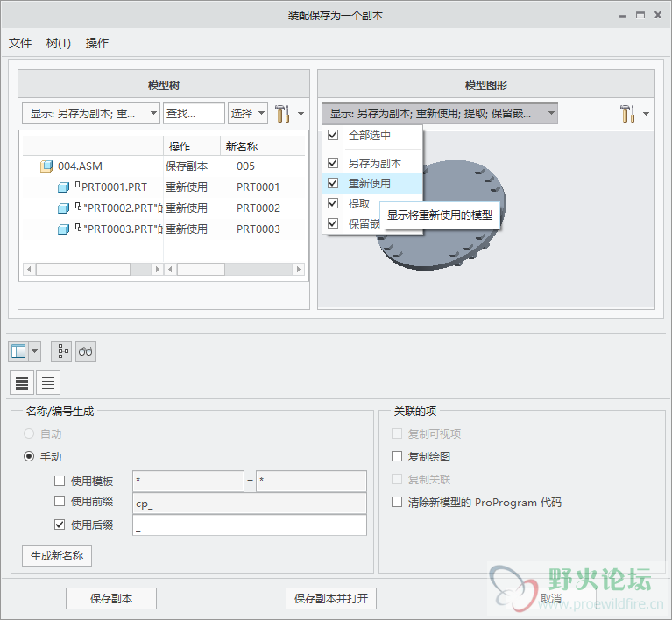
Task: Toggle 另存为副本 checkbox in filter list
Action: point(333,163)
